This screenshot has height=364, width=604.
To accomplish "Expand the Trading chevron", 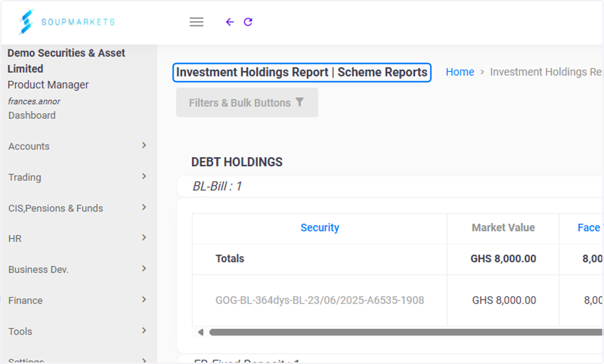I will (144, 176).
